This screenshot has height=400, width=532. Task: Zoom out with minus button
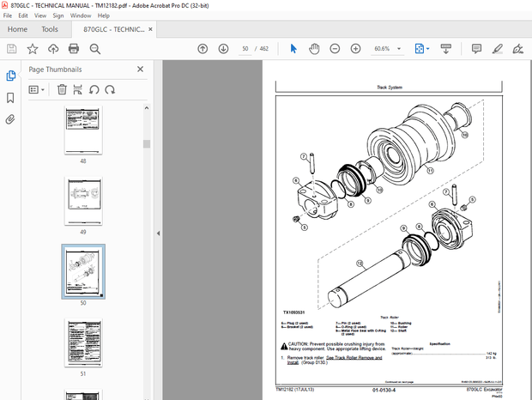tap(335, 49)
